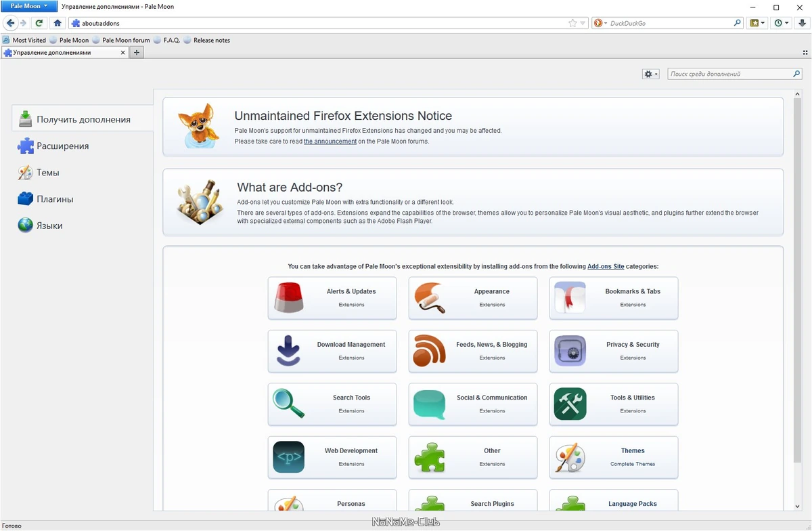Viewport: 812px width, 531px height.
Task: Open the Downloads arrow button in toolbar
Action: point(803,23)
